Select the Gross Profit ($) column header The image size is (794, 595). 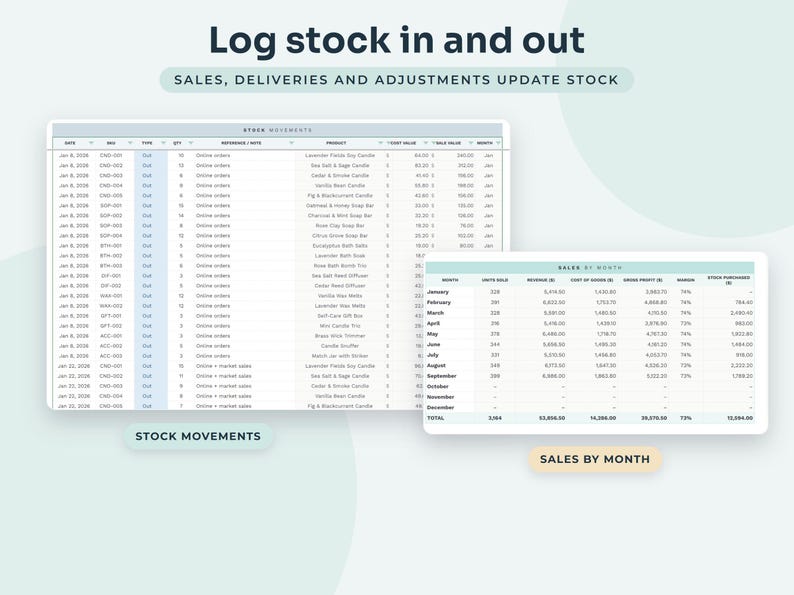[x=643, y=280]
